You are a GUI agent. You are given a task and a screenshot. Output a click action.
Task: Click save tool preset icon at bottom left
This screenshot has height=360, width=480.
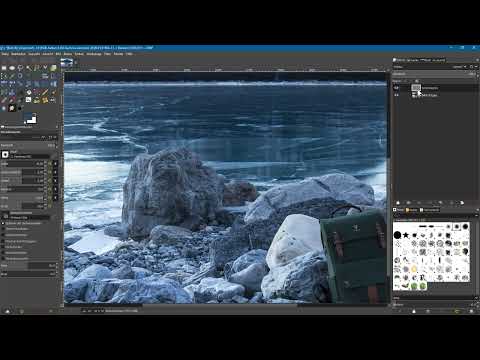[x=7, y=311]
